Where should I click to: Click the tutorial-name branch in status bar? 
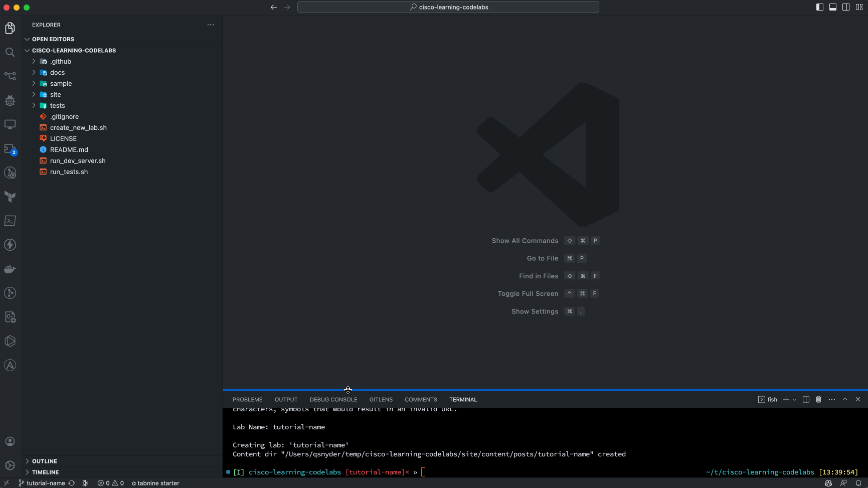point(42,483)
